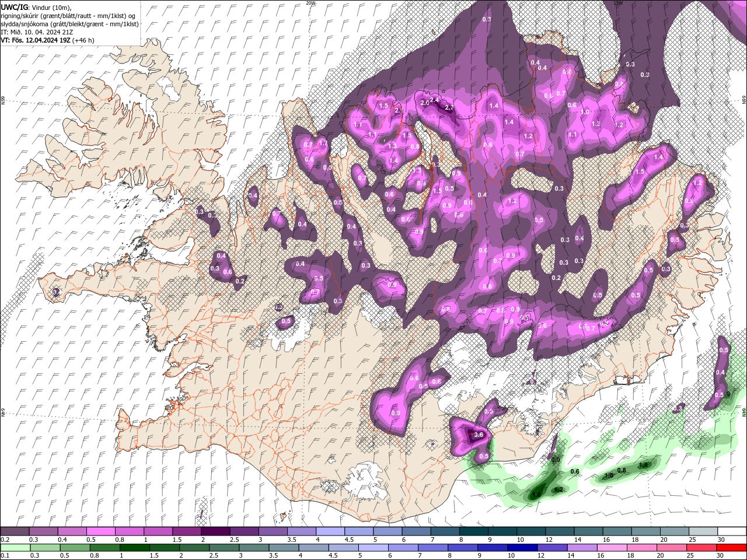Click the '0.1' label under the bottom legend row
The image size is (747, 560).
click(x=5, y=555)
